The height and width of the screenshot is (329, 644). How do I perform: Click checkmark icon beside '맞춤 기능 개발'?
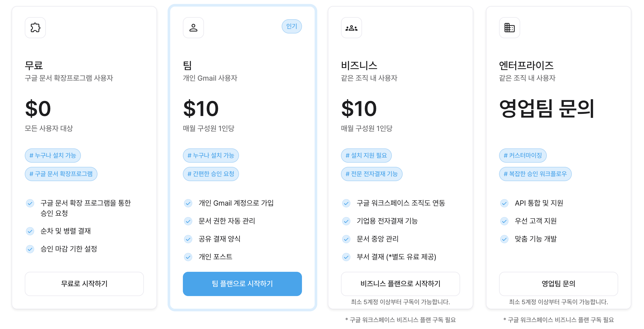504,239
